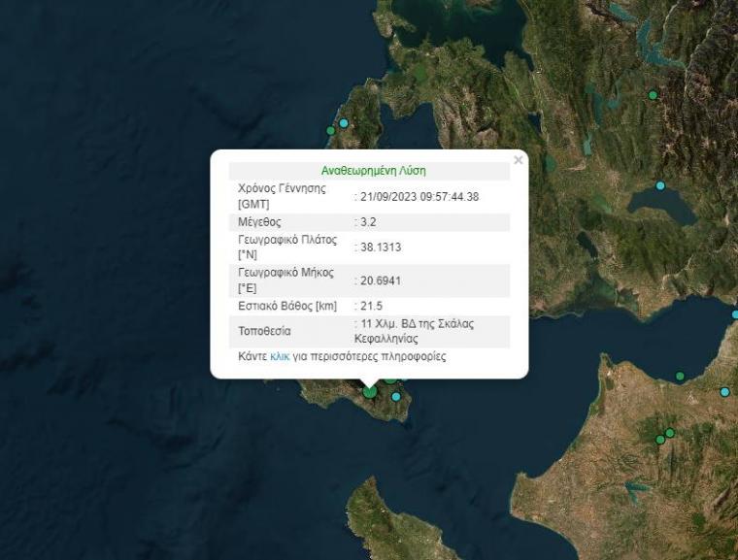
Task: Click the green marker in the northeastern mountains
Action: [653, 95]
